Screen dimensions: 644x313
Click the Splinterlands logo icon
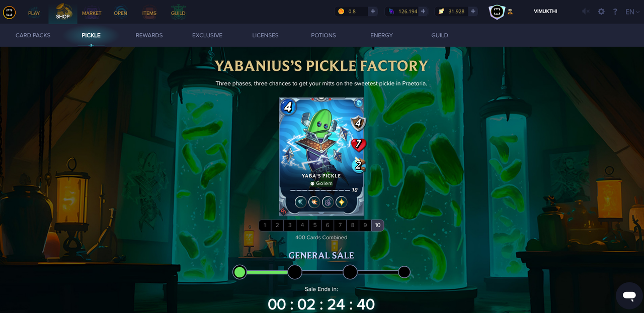(9, 12)
